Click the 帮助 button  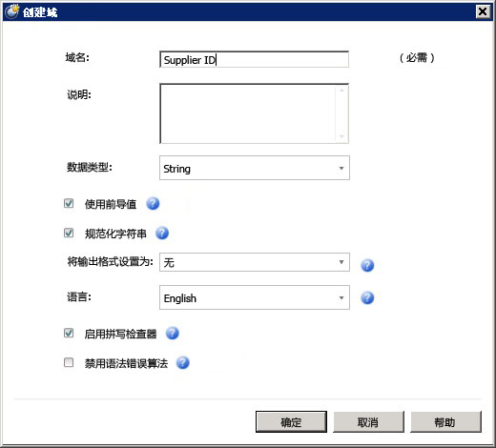[x=445, y=422]
